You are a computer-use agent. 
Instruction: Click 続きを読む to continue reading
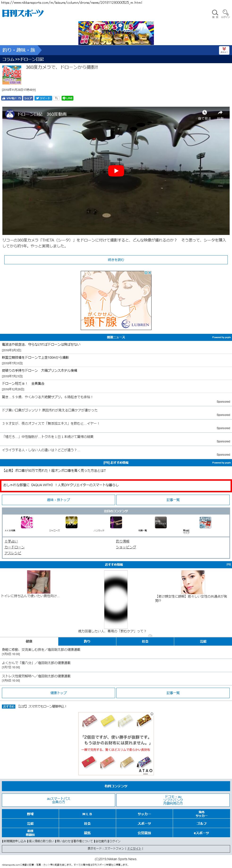(x=116, y=260)
